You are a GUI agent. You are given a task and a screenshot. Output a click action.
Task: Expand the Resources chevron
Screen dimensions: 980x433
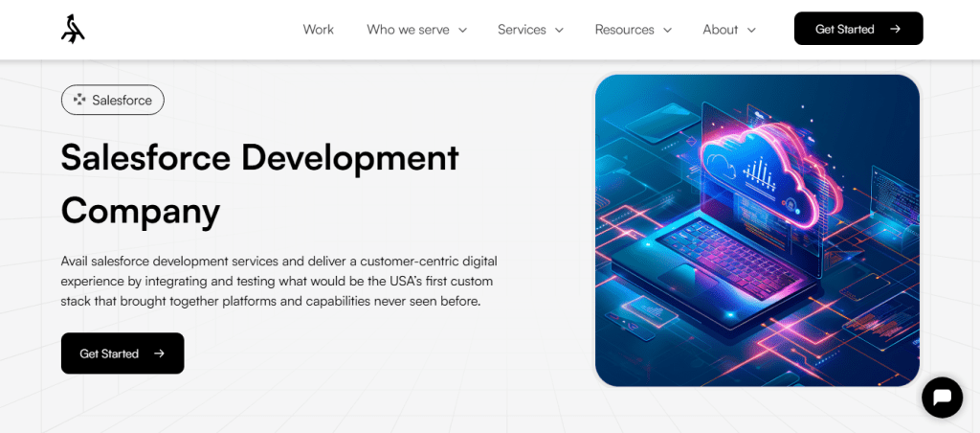[667, 30]
